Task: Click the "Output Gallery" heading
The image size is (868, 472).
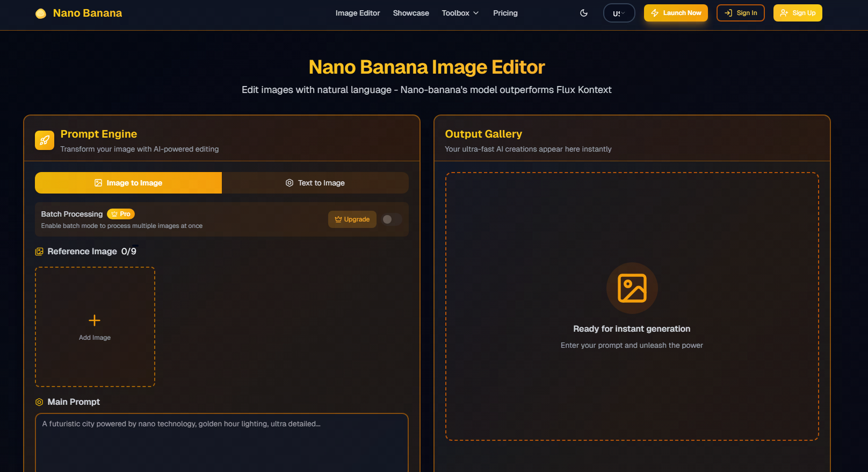Action: coord(483,134)
